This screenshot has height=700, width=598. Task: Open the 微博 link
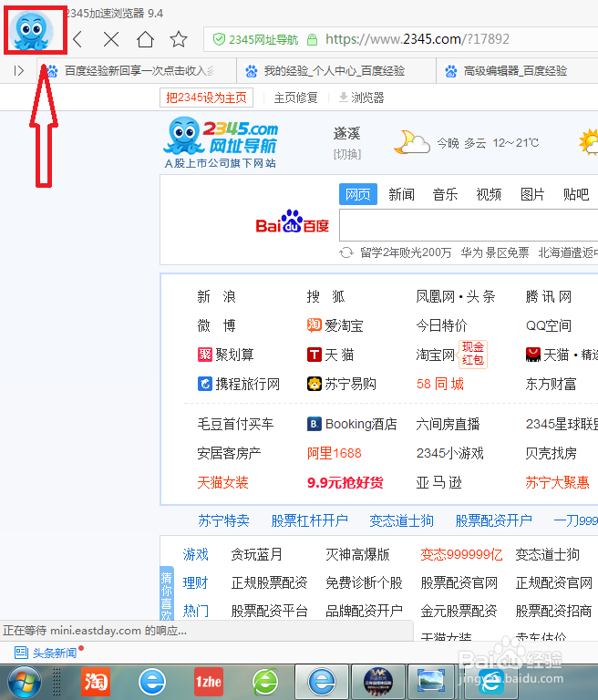point(217,325)
